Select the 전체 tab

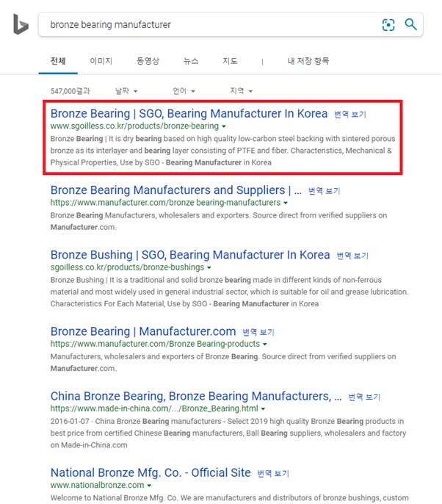[x=58, y=61]
